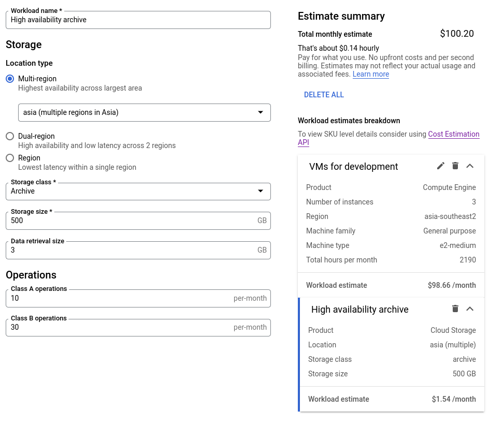Delete the High availability archive workload
Viewport: 504px width, 425px height.
pyautogui.click(x=455, y=309)
